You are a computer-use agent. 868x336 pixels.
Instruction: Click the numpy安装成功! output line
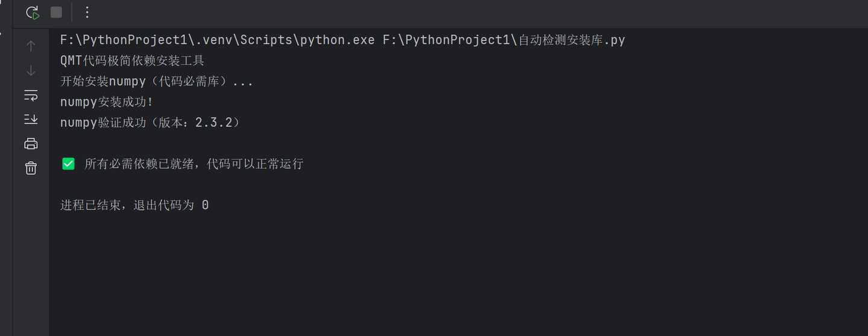(x=107, y=102)
